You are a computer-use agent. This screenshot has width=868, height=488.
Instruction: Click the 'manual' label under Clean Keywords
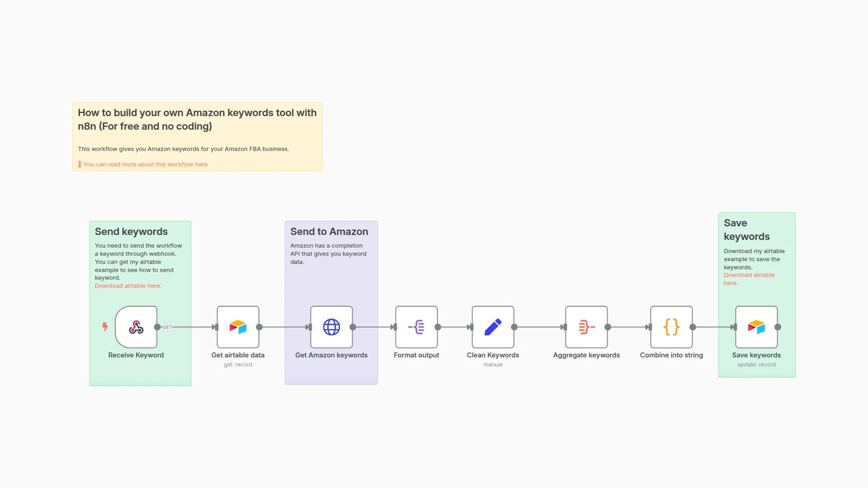pyautogui.click(x=493, y=364)
